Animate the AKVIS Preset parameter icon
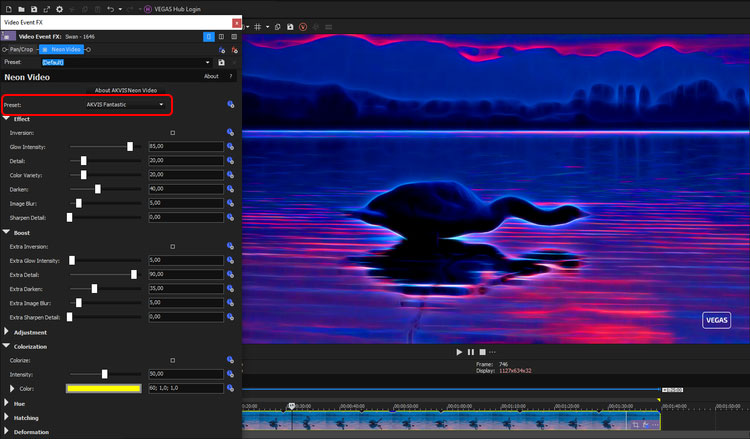 coord(231,105)
